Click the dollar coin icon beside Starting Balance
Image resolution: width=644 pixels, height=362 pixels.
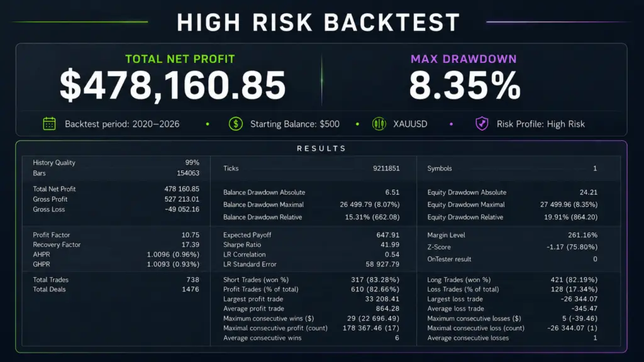(x=236, y=124)
